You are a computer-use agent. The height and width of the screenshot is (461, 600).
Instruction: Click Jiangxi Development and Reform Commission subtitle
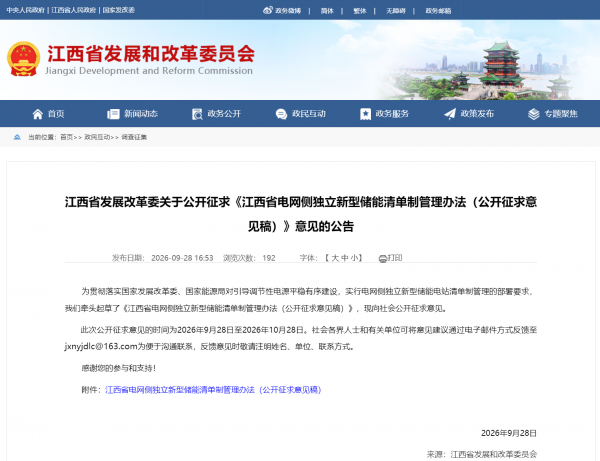[x=149, y=71]
